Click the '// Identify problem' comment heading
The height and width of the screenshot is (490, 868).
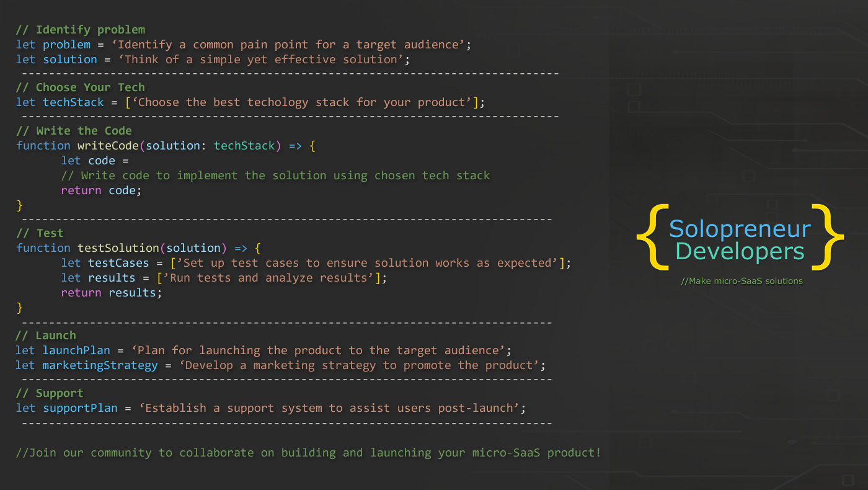(x=81, y=30)
